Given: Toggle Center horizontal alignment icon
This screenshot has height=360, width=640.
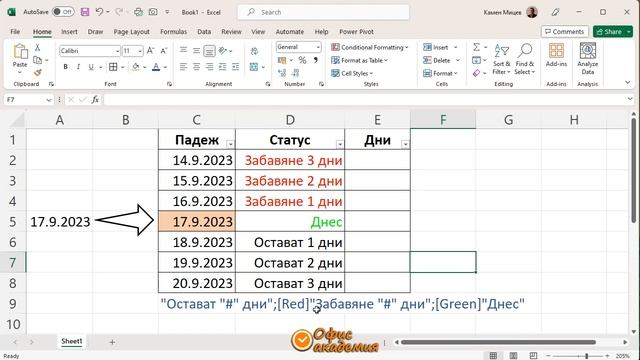Looking at the screenshot, I should pos(196,67).
